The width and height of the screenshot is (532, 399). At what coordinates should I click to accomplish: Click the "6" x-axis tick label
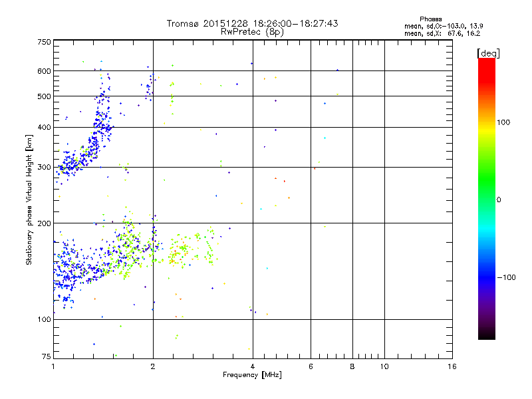[311, 366]
